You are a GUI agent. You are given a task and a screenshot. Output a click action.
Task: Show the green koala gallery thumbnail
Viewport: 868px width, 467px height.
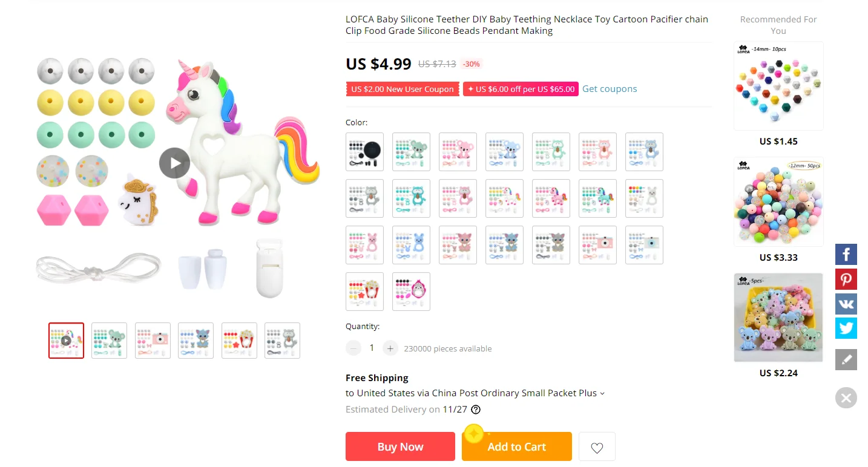[x=110, y=341]
